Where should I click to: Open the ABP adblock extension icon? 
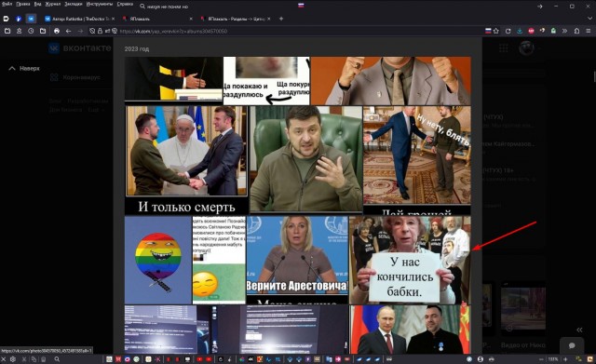(x=532, y=31)
